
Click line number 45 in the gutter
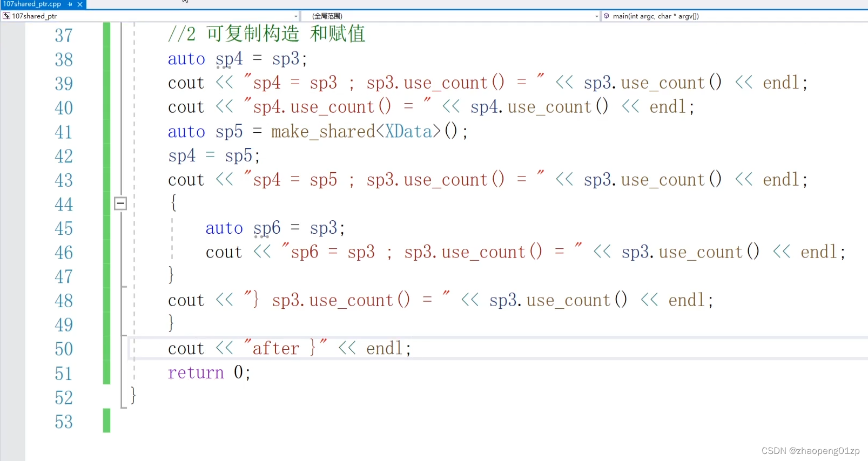tap(64, 229)
